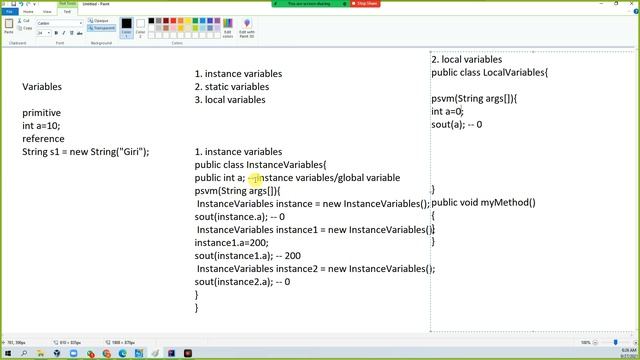Click the Copy button
The image size is (640, 360).
pos(24,28)
